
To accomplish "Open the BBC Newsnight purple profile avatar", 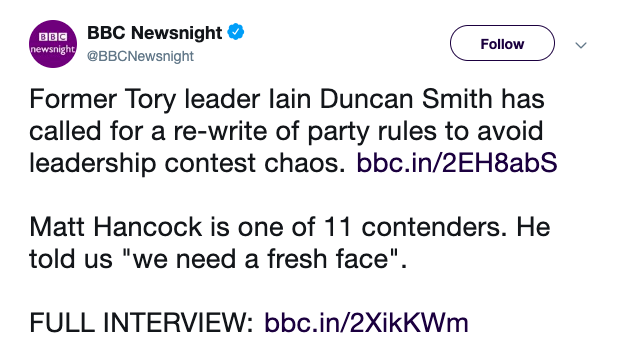I will (53, 44).
